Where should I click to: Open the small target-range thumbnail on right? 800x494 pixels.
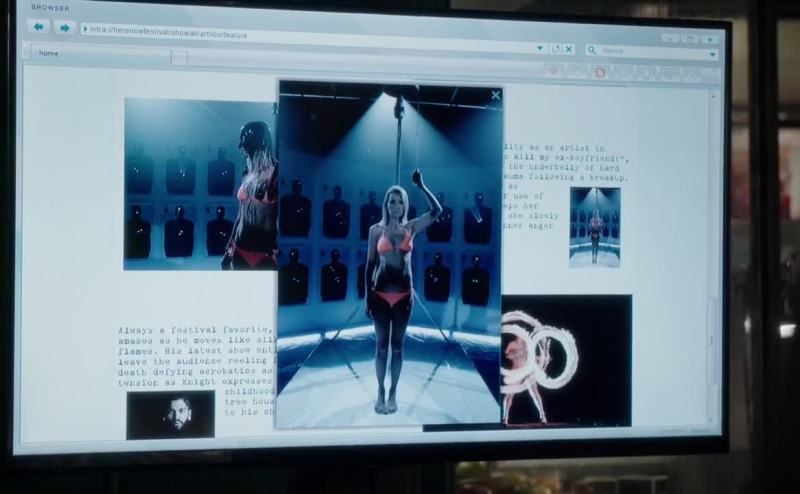(x=595, y=227)
